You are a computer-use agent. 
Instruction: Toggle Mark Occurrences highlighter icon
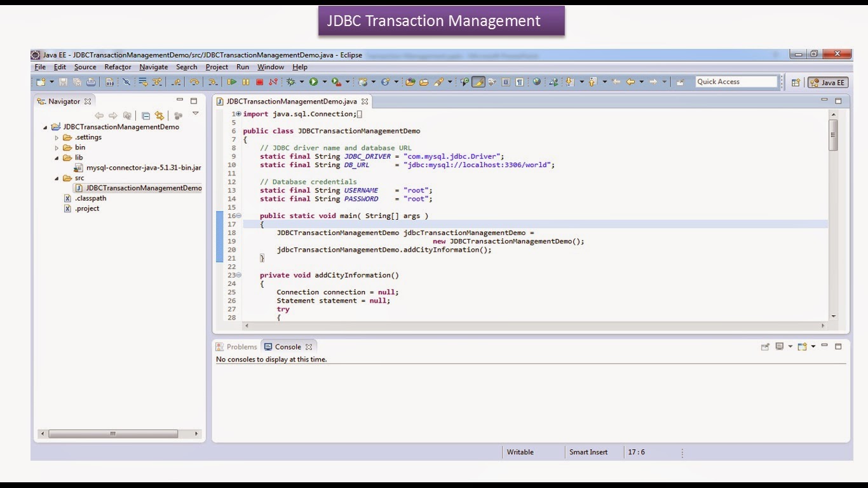point(479,81)
